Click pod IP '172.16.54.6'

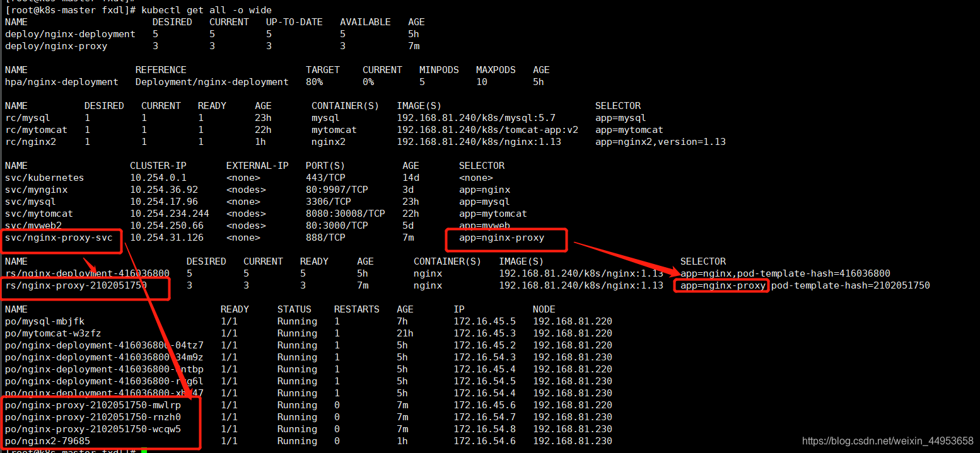point(484,441)
